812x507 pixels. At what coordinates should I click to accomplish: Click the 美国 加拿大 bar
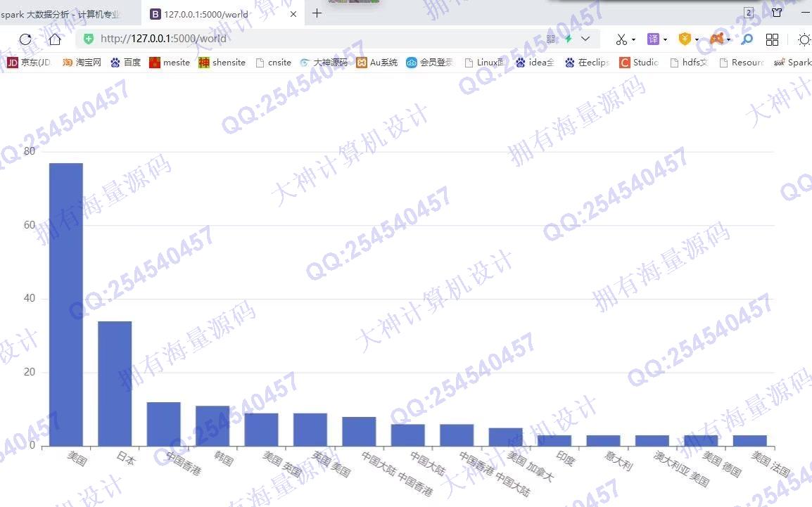click(505, 437)
